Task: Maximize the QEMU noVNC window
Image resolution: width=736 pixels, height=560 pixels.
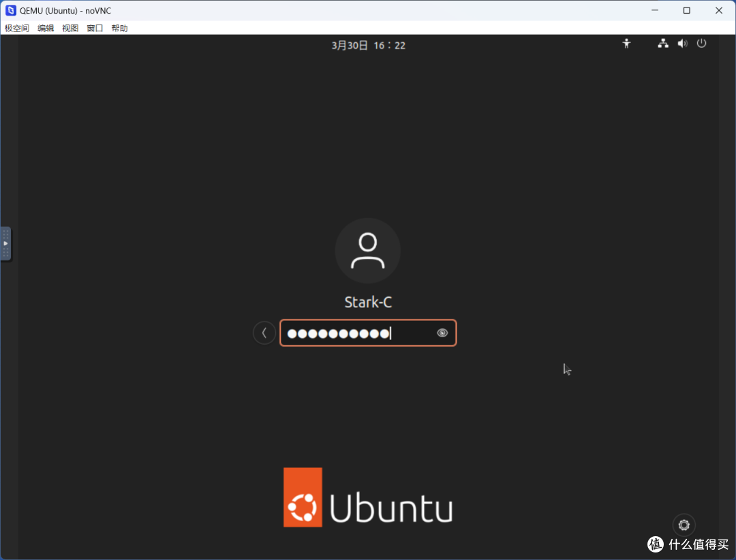Action: [x=687, y=10]
